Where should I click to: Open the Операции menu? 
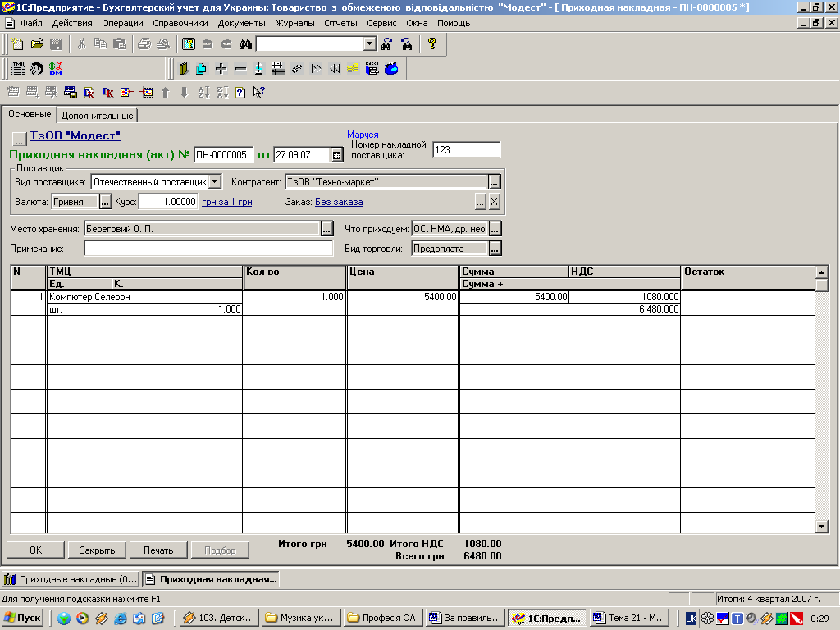pos(122,23)
